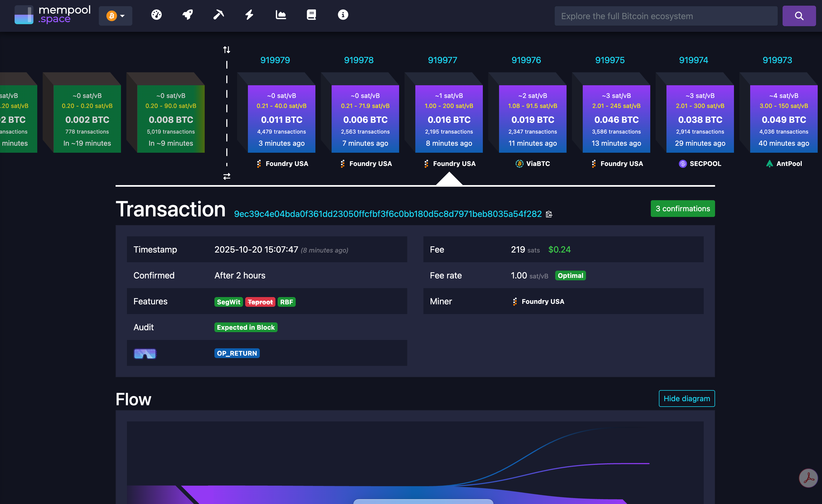Click the transaction hash link
The width and height of the screenshot is (822, 504).
pyautogui.click(x=388, y=214)
